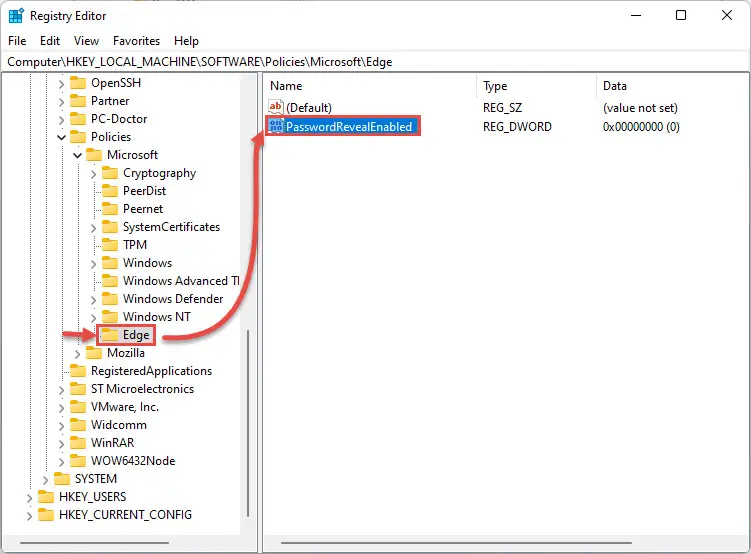Expand the ST Microelectronics key
Viewport: 751px width, 554px height.
[x=61, y=390]
